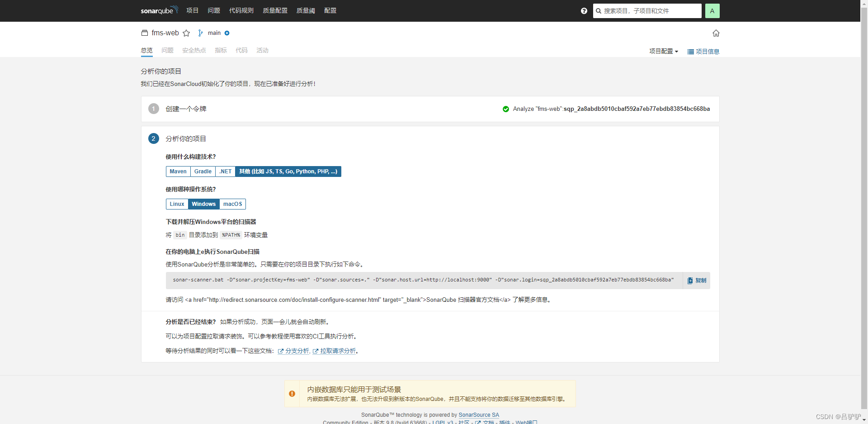Open 配置 in the top navigation
868x424 pixels.
click(x=330, y=10)
